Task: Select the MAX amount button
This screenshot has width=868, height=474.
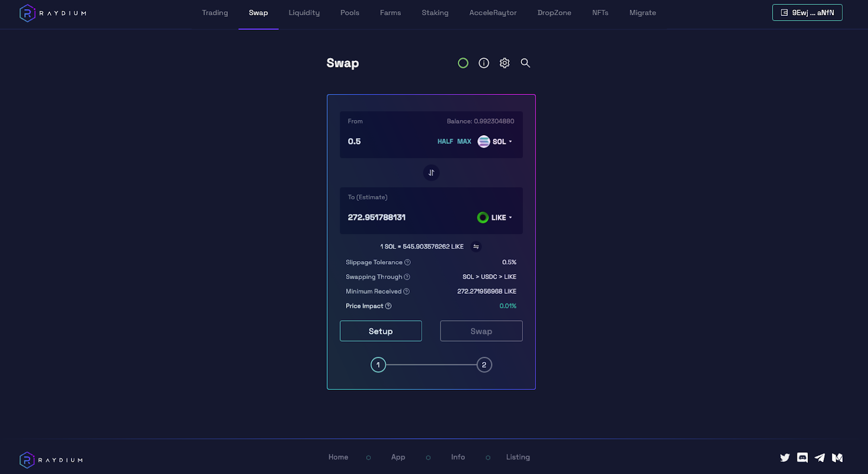Action: click(x=464, y=142)
